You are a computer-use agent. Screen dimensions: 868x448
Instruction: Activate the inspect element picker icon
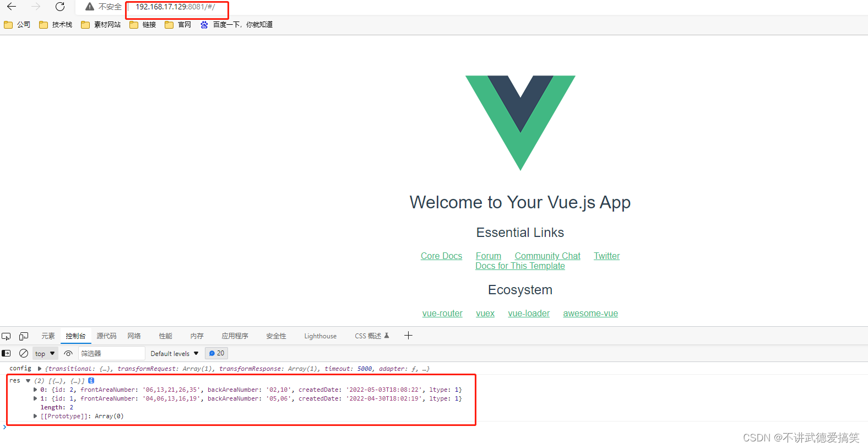click(x=7, y=336)
